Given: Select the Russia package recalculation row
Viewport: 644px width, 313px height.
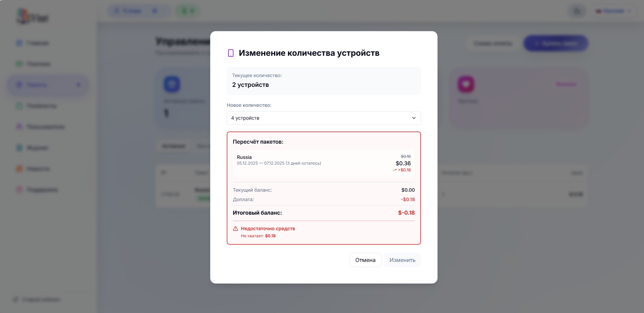Looking at the screenshot, I should pyautogui.click(x=324, y=163).
